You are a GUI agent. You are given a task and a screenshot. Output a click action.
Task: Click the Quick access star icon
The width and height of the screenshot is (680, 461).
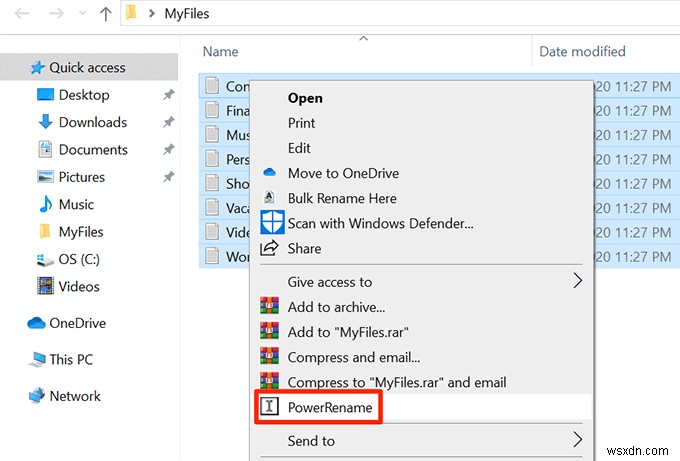tap(38, 67)
